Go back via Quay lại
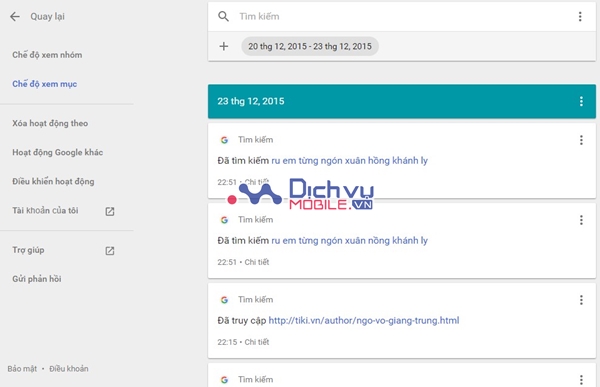The height and width of the screenshot is (387, 600). (x=47, y=16)
